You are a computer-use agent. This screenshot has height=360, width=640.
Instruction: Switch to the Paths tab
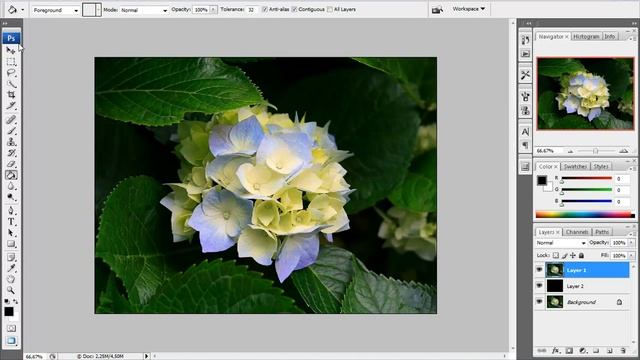coord(602,232)
